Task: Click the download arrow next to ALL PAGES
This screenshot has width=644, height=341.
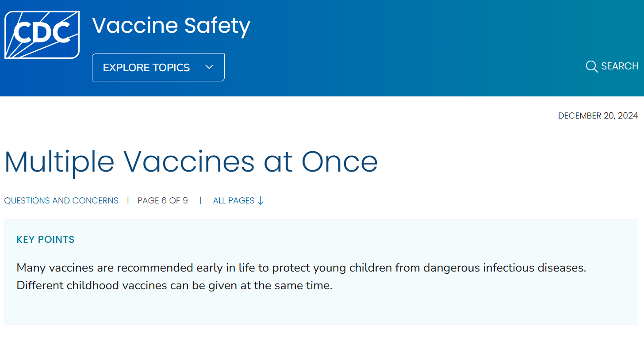Action: click(x=261, y=200)
